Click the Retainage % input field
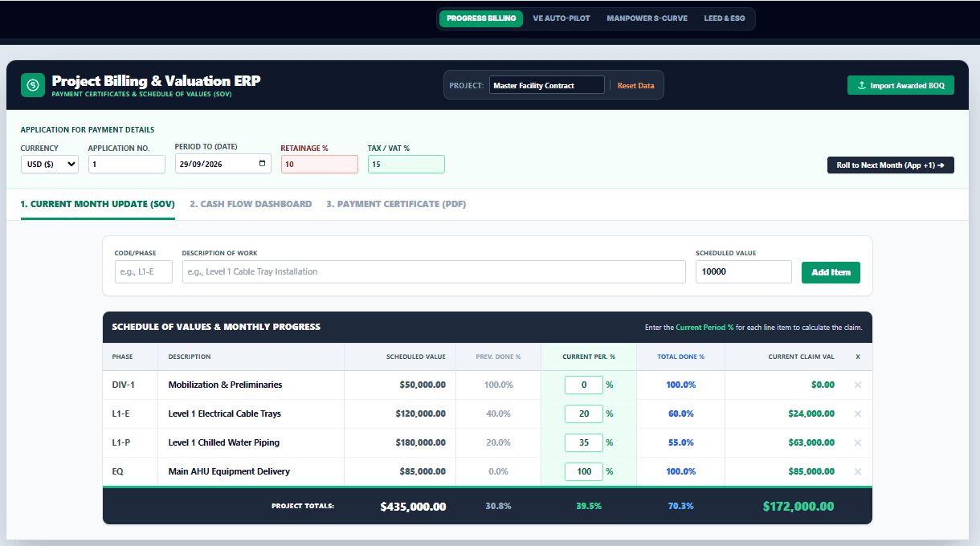This screenshot has width=980, height=546. tap(320, 164)
